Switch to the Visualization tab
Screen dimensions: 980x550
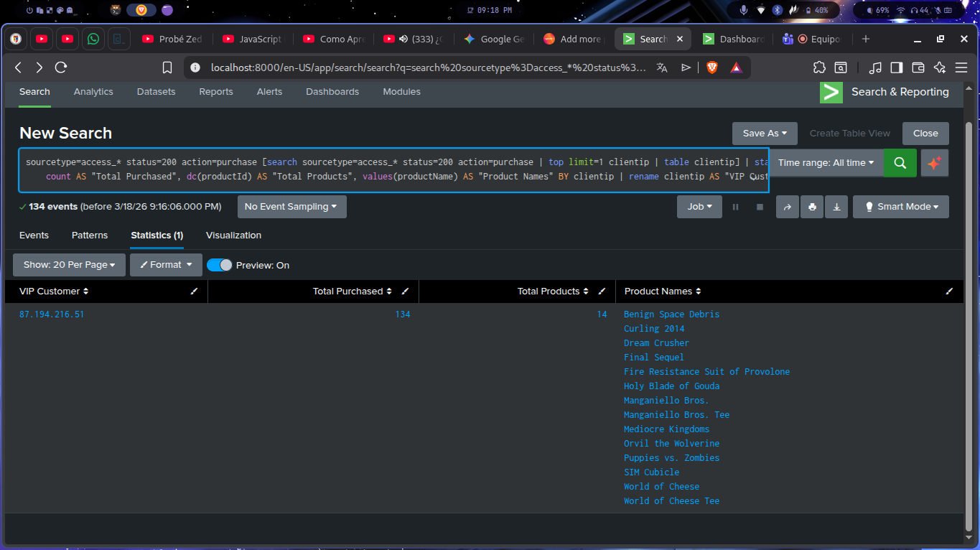click(233, 236)
